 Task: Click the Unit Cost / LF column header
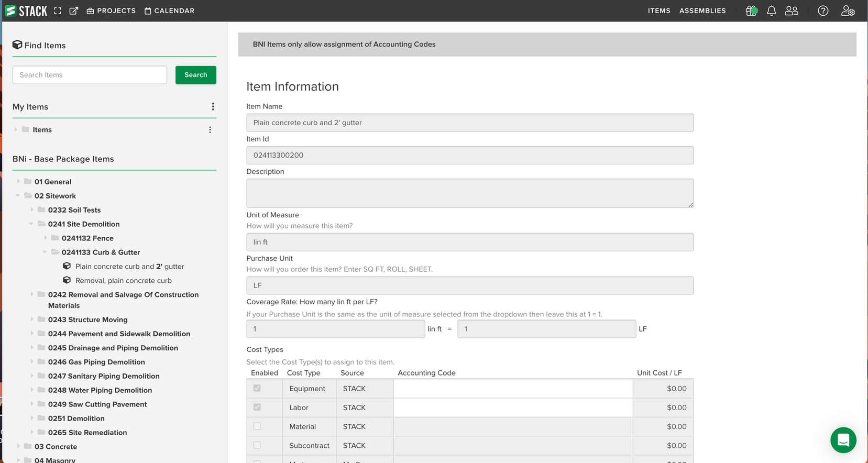pyautogui.click(x=660, y=373)
